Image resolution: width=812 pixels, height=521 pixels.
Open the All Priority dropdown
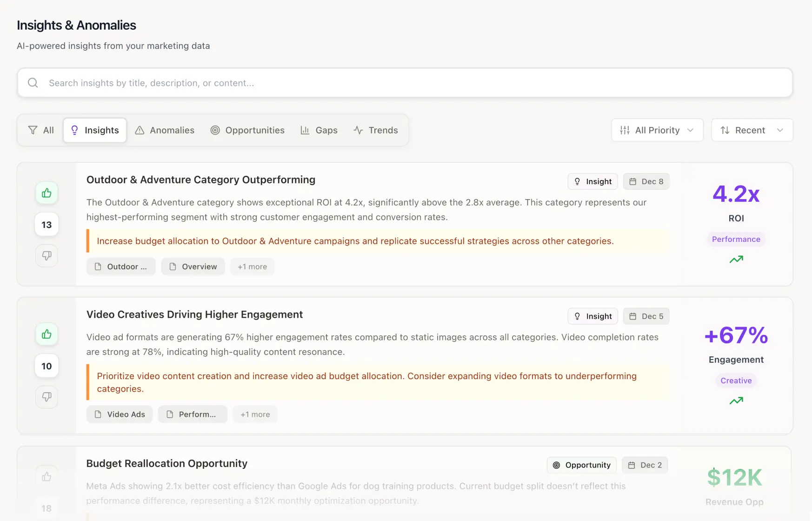(657, 130)
